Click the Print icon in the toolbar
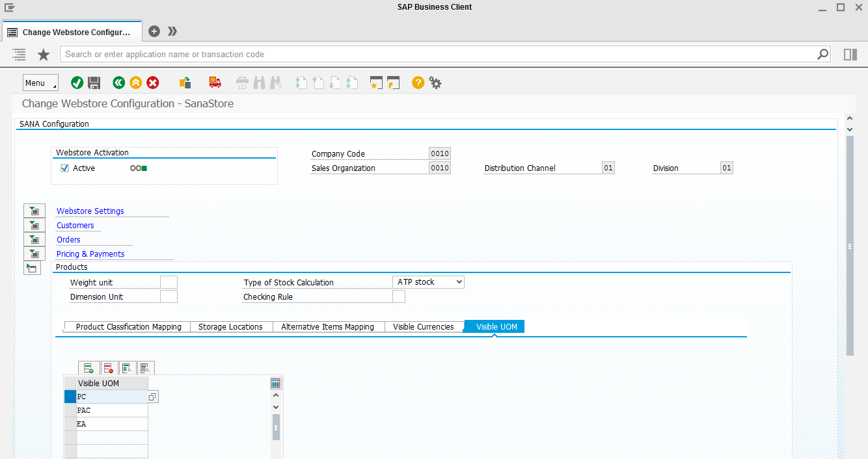868x459 pixels. pos(242,83)
